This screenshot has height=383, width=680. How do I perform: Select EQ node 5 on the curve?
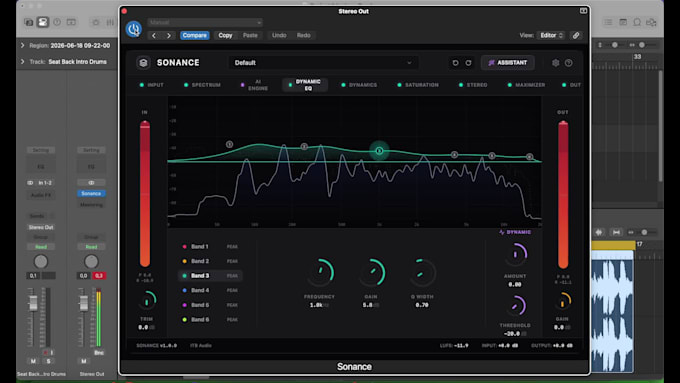tap(492, 155)
